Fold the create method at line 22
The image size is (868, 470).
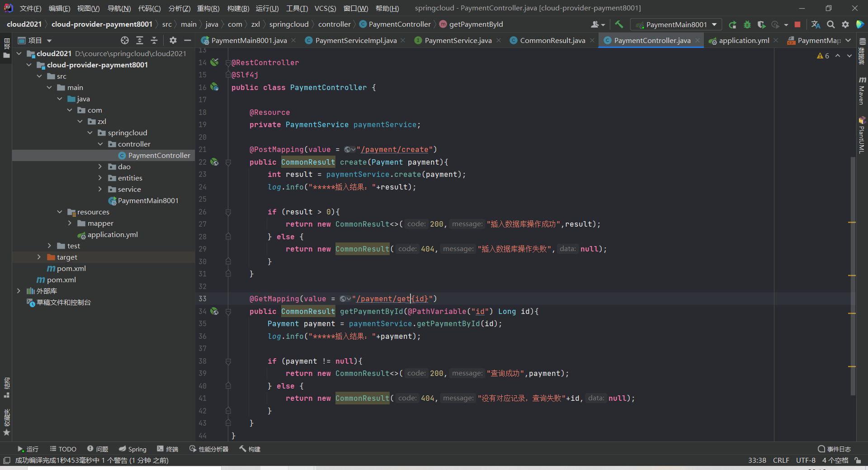tap(228, 162)
